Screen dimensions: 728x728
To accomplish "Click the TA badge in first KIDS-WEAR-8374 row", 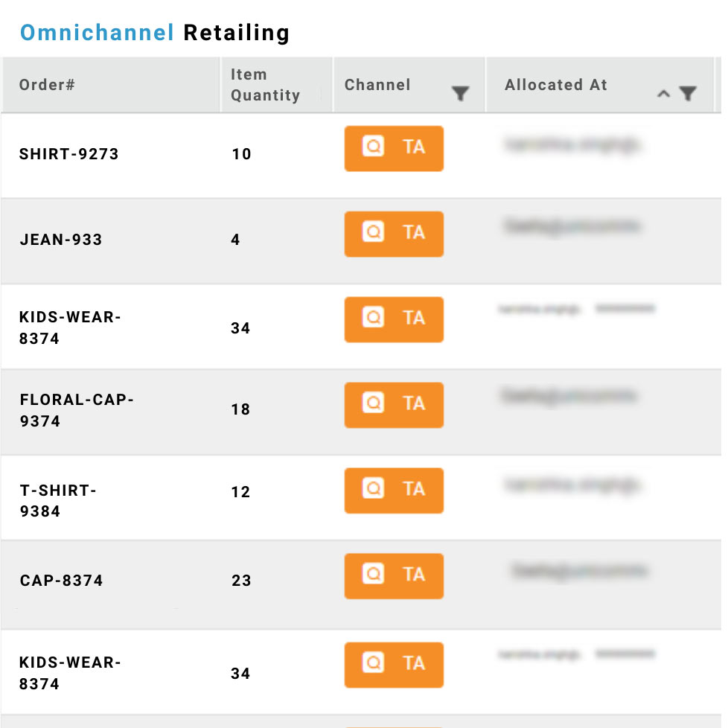I will point(394,319).
